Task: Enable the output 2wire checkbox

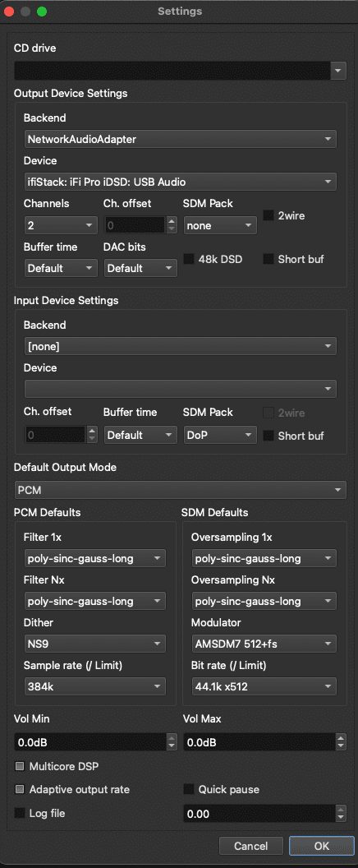Action: (269, 216)
